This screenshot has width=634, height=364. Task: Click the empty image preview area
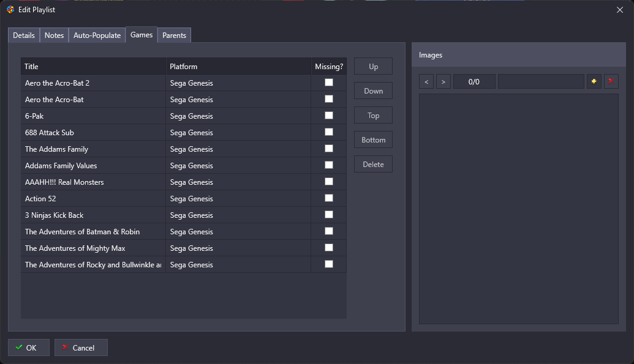coord(519,209)
